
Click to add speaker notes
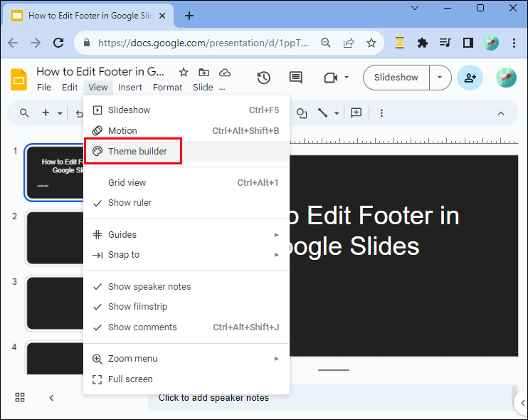click(x=213, y=398)
